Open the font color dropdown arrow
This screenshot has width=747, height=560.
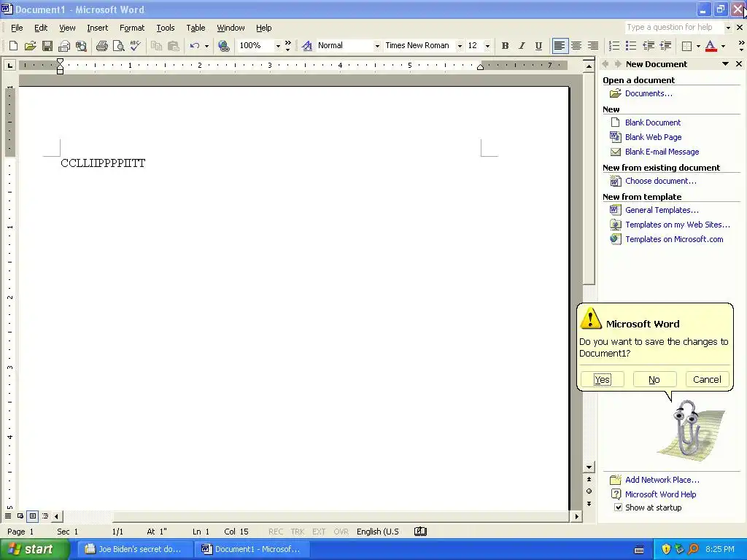pos(723,46)
